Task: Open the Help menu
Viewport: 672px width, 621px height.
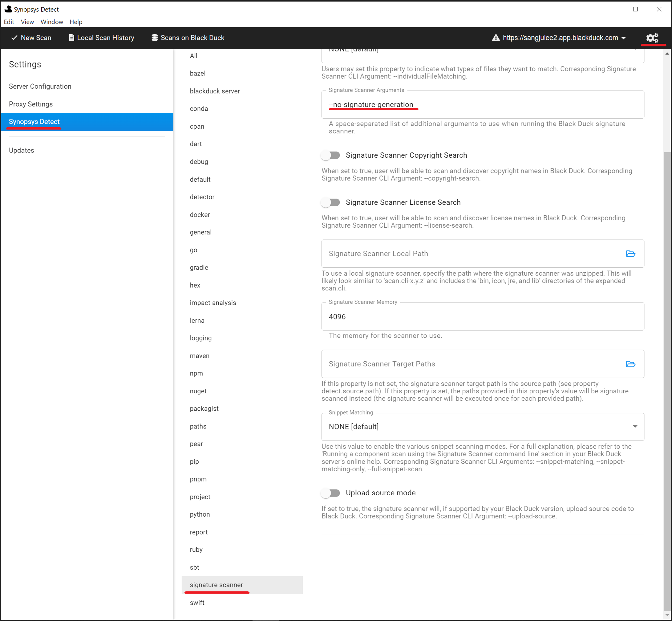Action: tap(75, 22)
